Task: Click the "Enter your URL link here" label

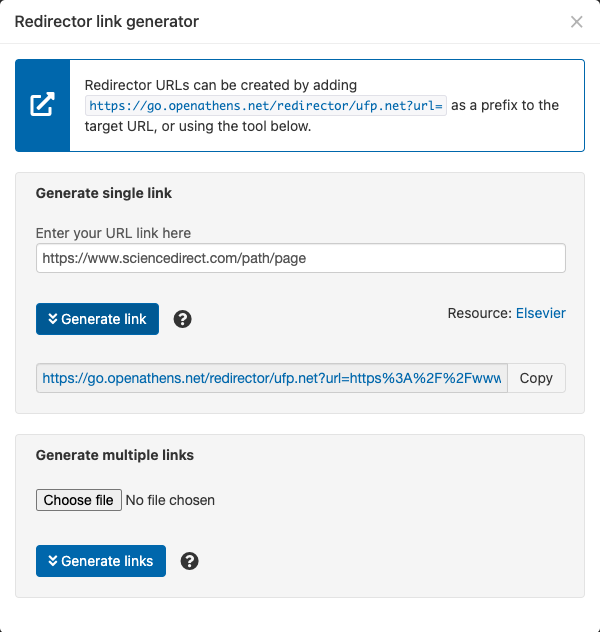Action: pos(113,233)
